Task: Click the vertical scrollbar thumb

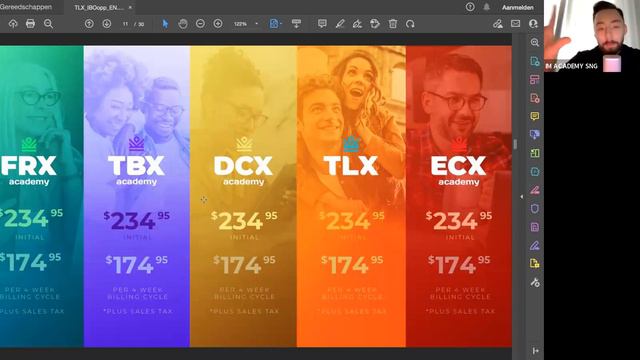Action: pyautogui.click(x=515, y=144)
